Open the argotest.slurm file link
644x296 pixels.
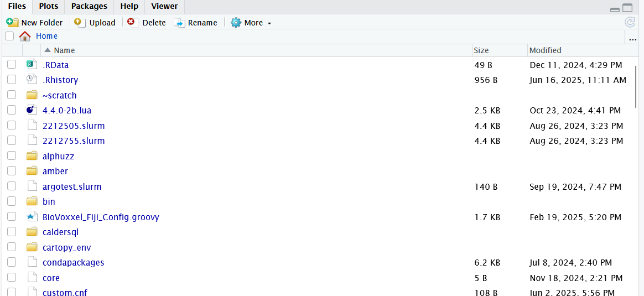(72, 186)
